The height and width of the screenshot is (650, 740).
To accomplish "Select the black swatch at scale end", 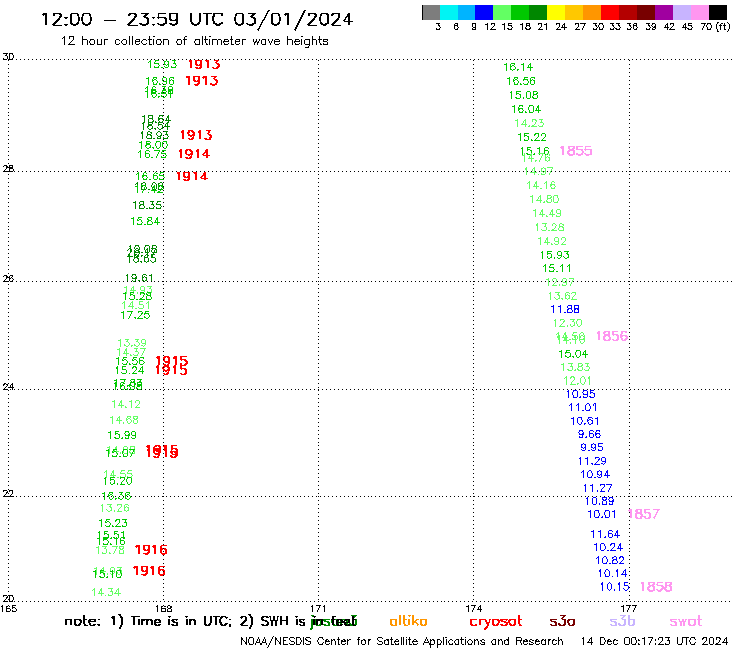I will tap(718, 12).
